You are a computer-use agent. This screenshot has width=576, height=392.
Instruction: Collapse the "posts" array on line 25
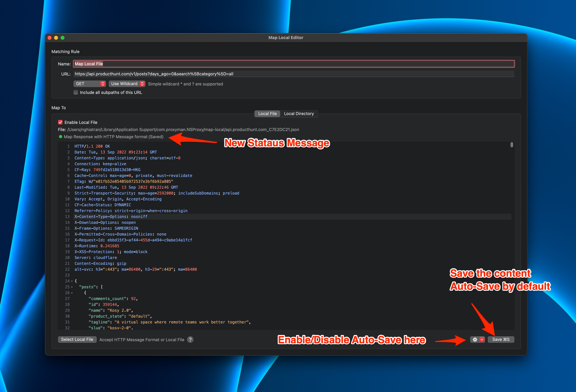coord(72,287)
